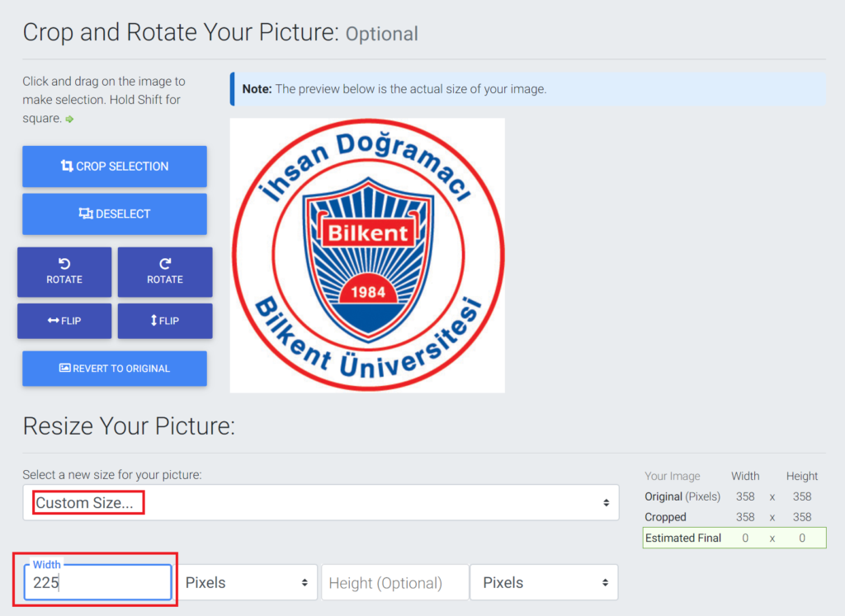Click the Height (Optional) input field
This screenshot has width=845, height=616.
point(395,583)
